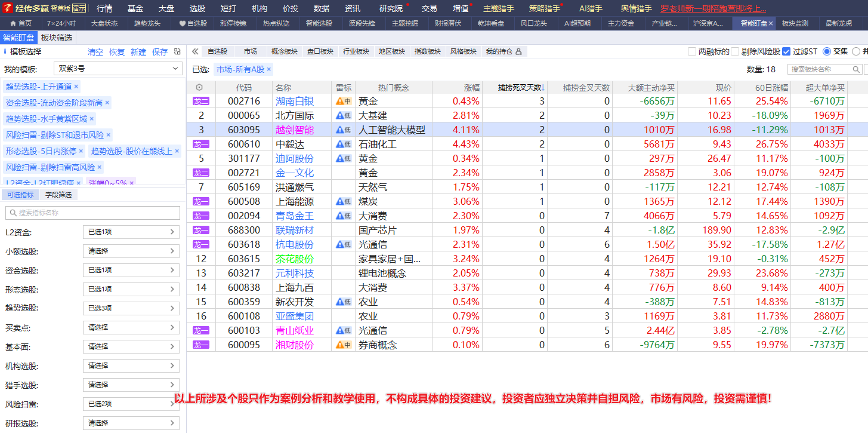Expand the 趋势选股 selector
The image size is (868, 433).
click(131, 308)
